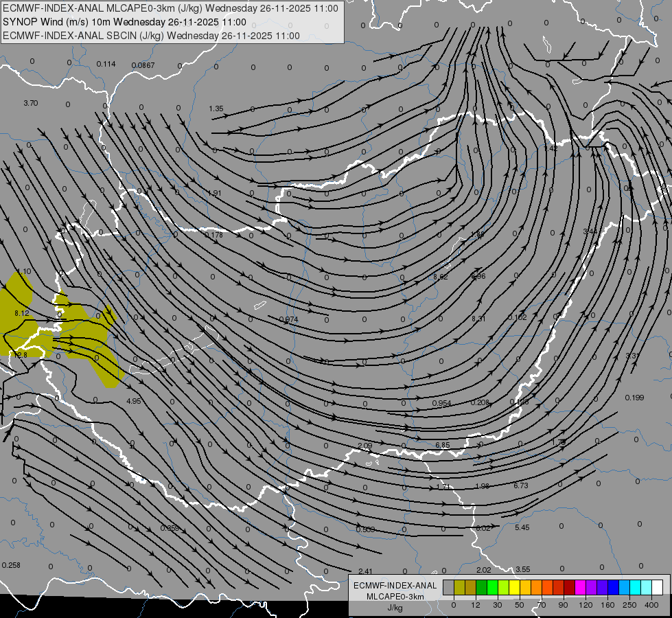Click the value 12.8 in olive area
Image resolution: width=672 pixels, height=618 pixels.
tap(21, 355)
